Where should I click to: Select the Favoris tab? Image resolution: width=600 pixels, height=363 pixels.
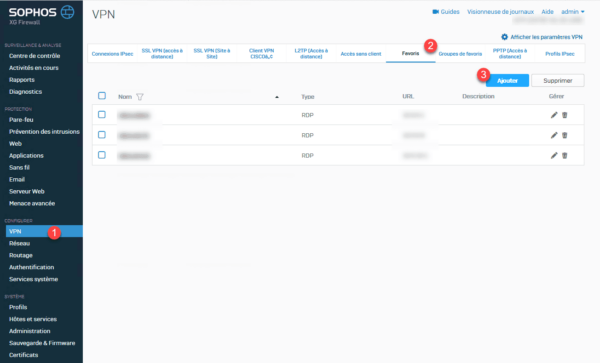point(411,54)
